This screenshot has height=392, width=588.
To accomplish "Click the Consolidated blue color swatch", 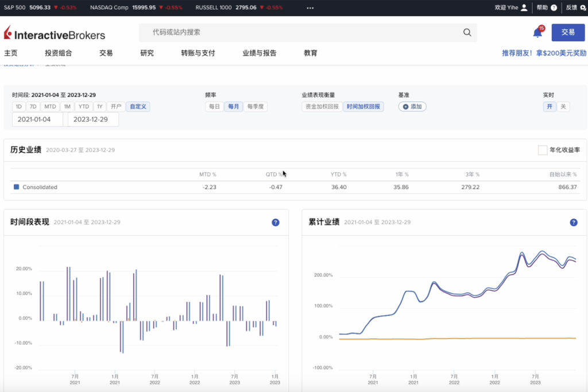I will 16,187.
